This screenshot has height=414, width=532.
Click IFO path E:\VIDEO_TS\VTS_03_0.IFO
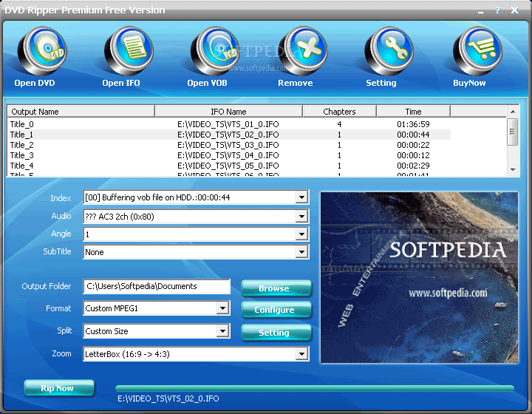point(228,145)
